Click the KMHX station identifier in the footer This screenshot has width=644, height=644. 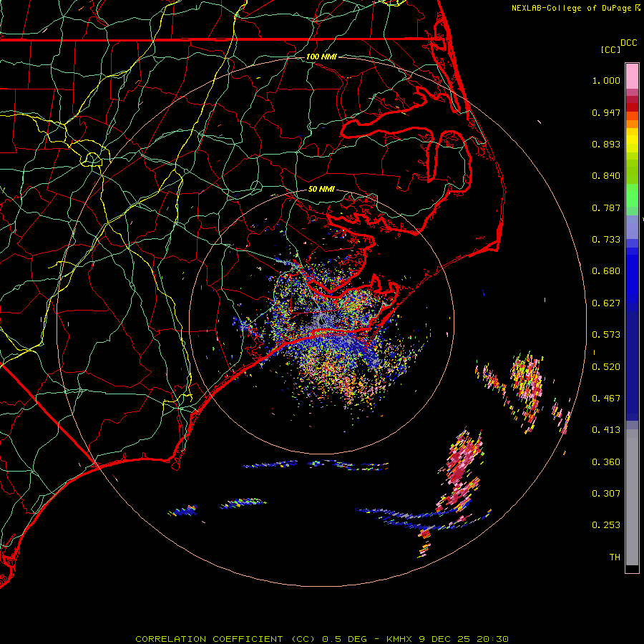click(400, 639)
